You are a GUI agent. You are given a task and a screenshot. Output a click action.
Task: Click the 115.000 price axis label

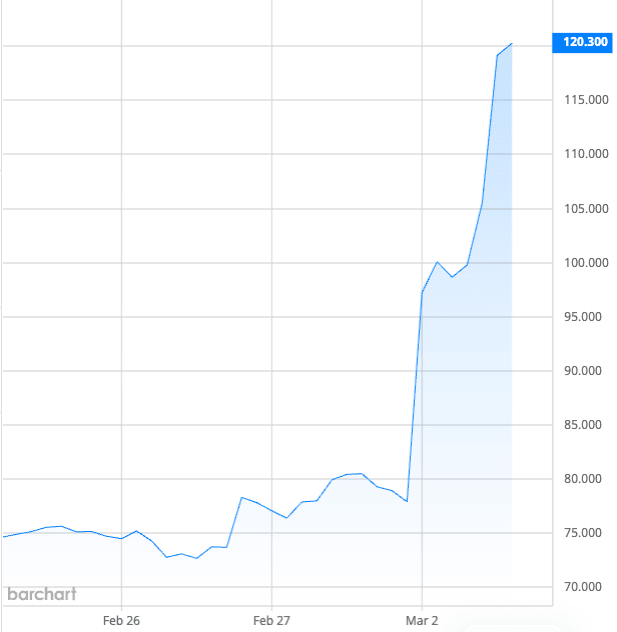[x=582, y=100]
